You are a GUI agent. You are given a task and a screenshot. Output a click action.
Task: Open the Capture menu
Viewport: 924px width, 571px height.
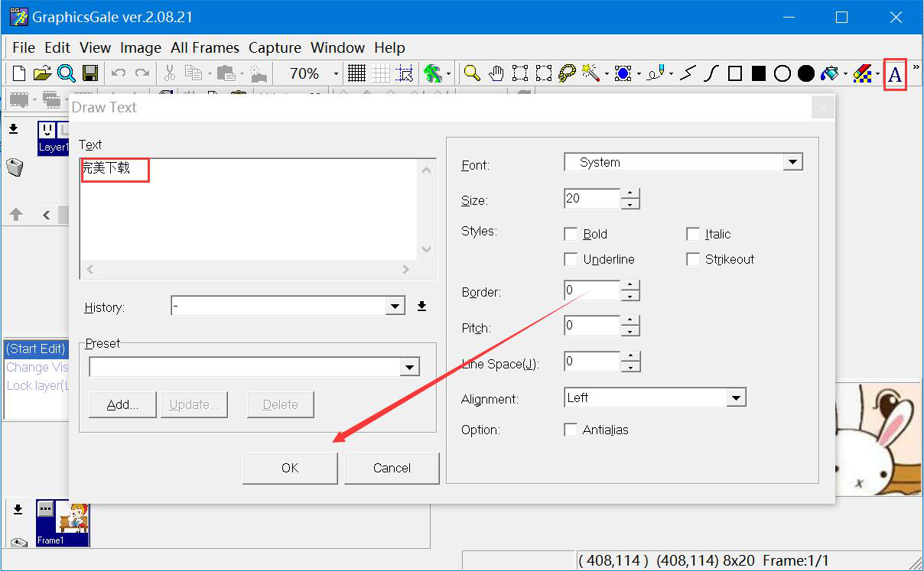(x=275, y=47)
